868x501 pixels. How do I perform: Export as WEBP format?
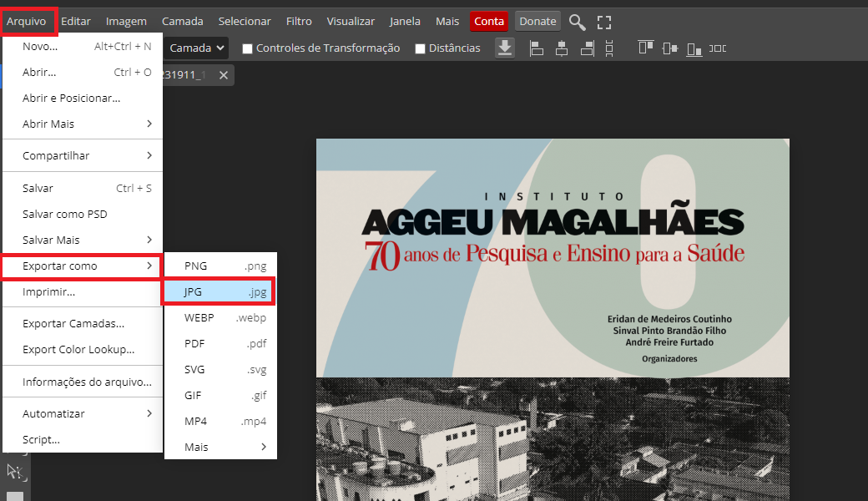220,318
